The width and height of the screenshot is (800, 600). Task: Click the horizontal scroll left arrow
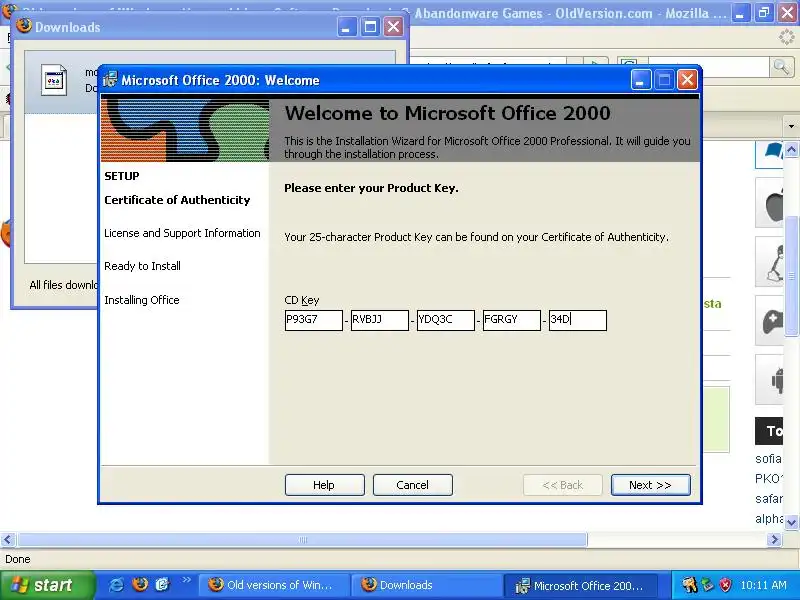(x=8, y=539)
